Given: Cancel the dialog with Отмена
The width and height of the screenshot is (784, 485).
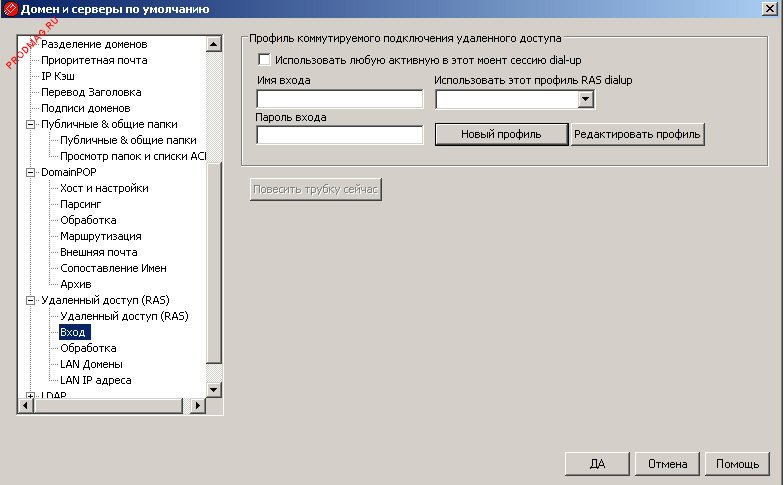Looking at the screenshot, I should coord(667,464).
